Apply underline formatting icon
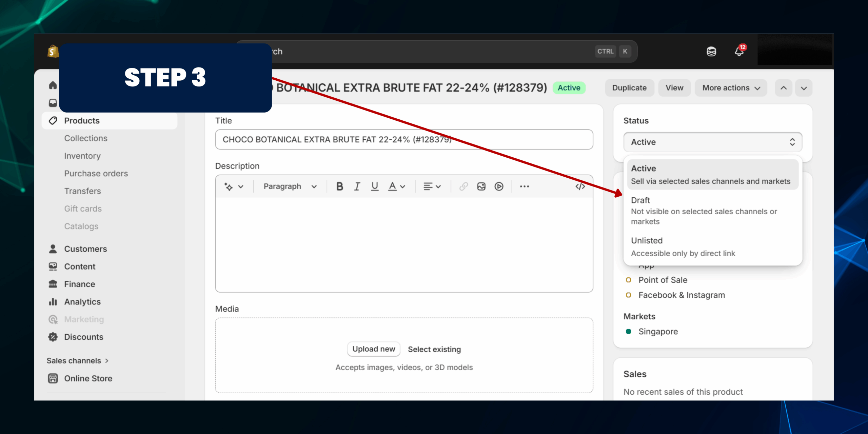 pos(375,186)
